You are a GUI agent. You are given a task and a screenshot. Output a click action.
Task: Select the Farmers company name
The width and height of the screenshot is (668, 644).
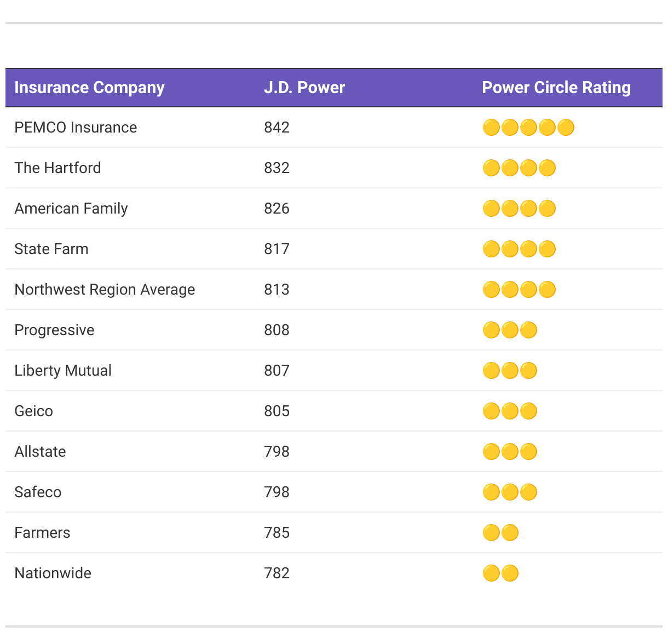pos(42,533)
